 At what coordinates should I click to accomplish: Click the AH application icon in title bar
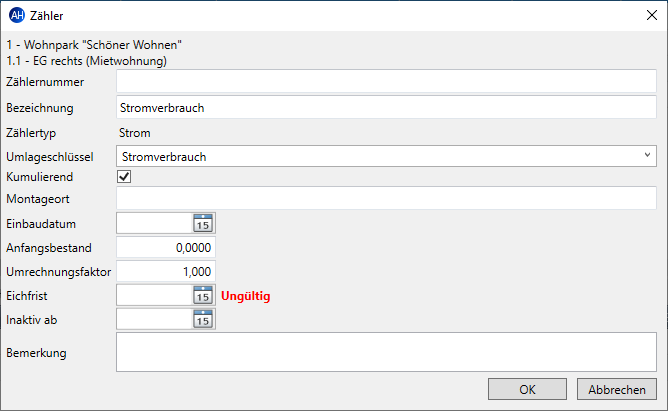tap(17, 15)
